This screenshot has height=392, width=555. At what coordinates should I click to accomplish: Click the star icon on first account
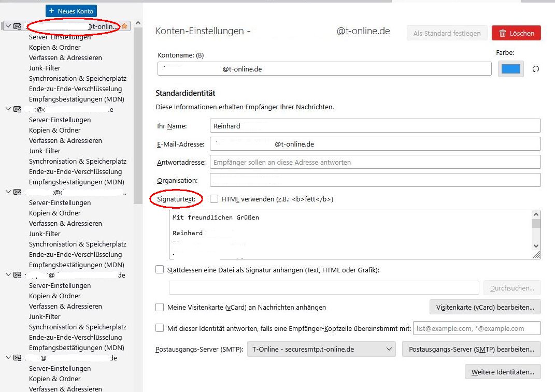coord(124,26)
